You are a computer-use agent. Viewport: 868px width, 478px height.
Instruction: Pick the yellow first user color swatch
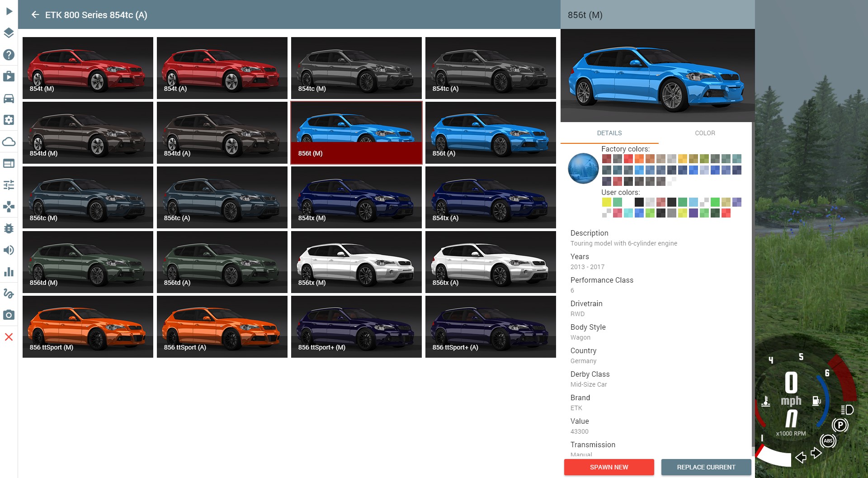pyautogui.click(x=607, y=202)
